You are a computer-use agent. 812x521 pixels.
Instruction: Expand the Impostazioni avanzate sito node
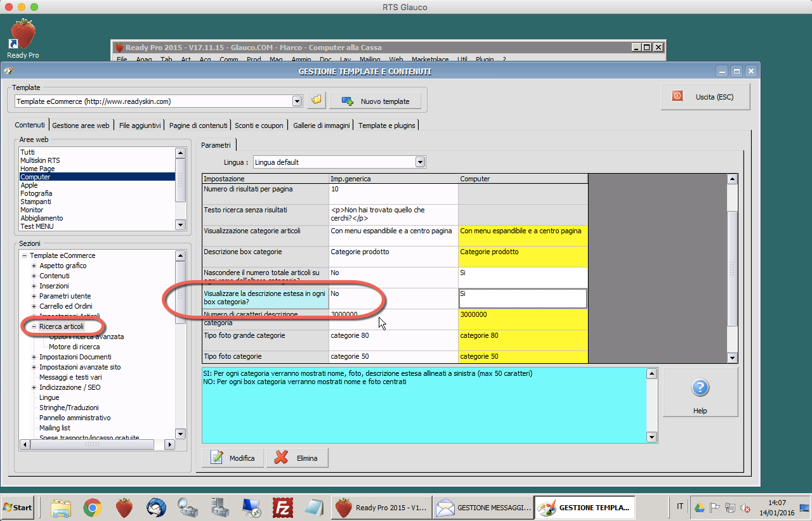(34, 367)
